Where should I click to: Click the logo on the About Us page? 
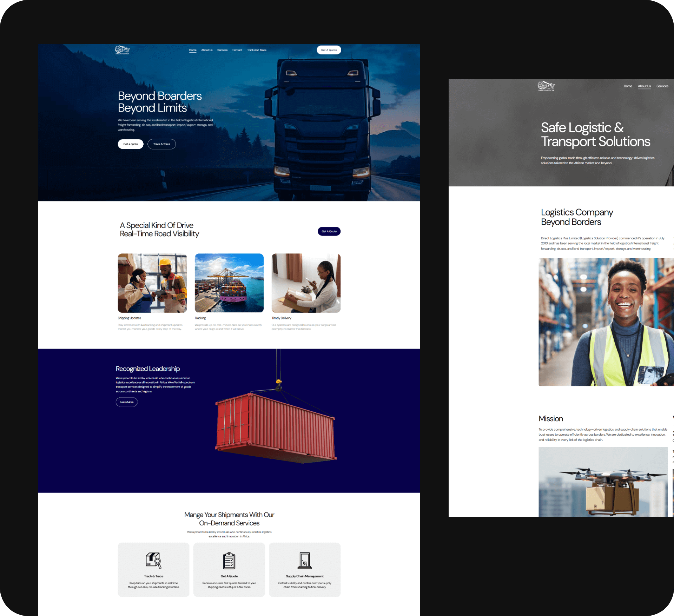546,86
